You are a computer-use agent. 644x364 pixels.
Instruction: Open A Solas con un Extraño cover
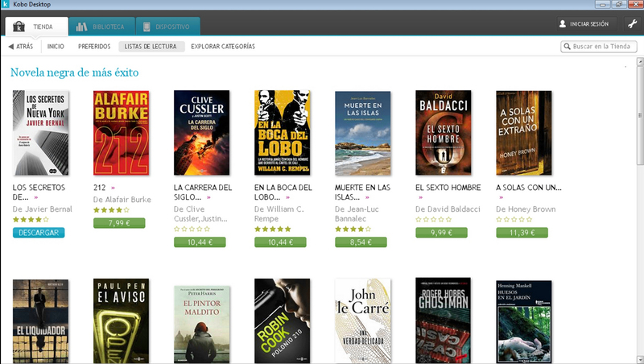point(524,133)
